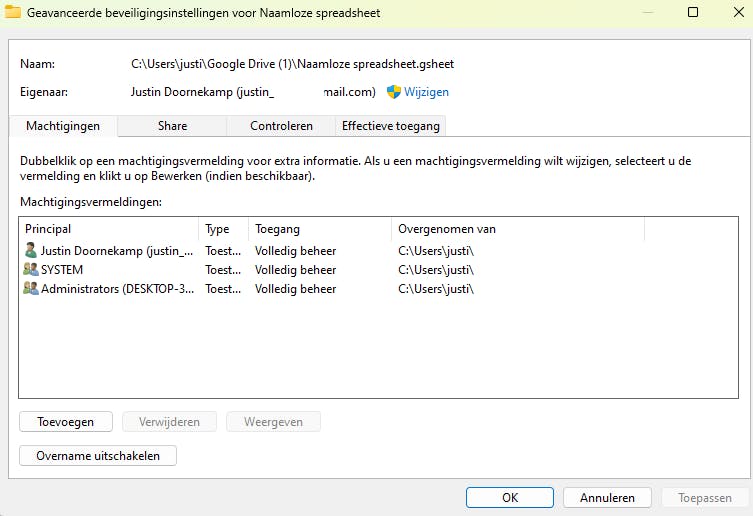Select the SYSTEM permission entry
Image resolution: width=753 pixels, height=516 pixels.
(378, 270)
